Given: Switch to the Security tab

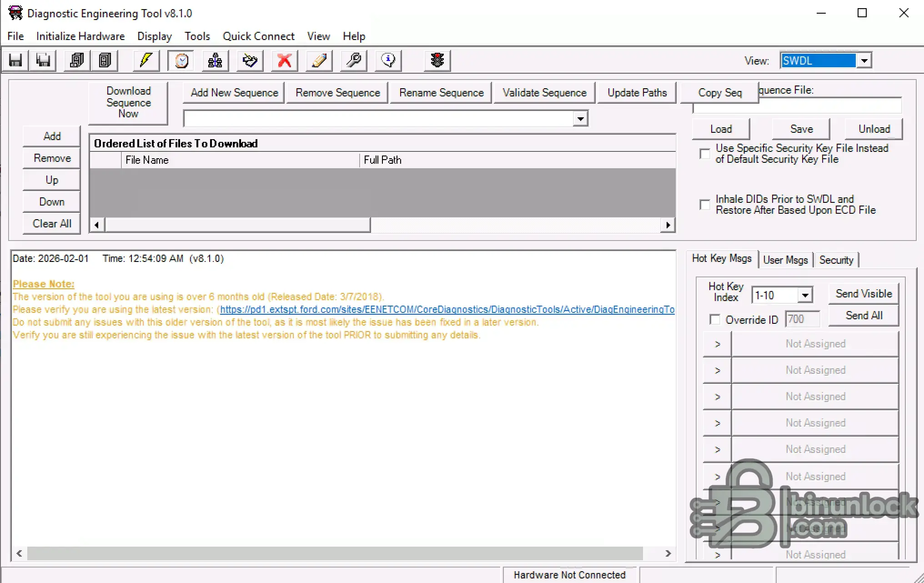Looking at the screenshot, I should click(x=836, y=260).
